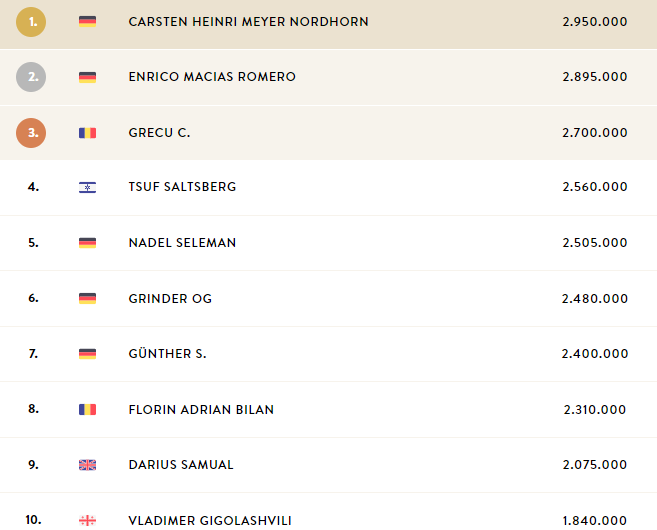This screenshot has width=657, height=530.
Task: Click the Israeli flag beside Tsuf Saltsberg
Action: (x=87, y=188)
